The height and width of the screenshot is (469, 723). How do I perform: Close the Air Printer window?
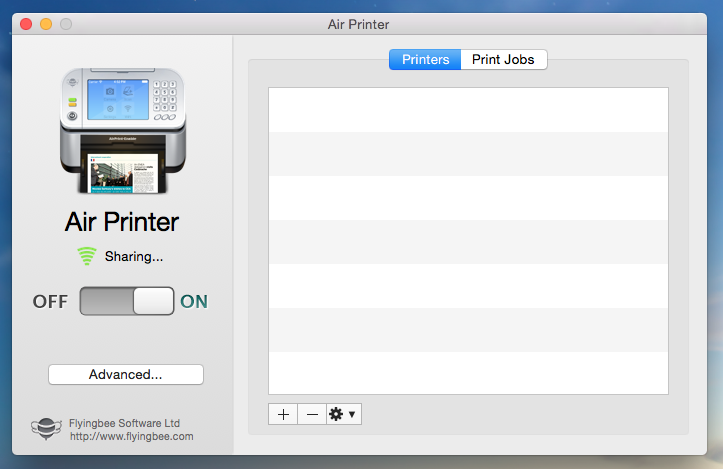click(x=26, y=24)
